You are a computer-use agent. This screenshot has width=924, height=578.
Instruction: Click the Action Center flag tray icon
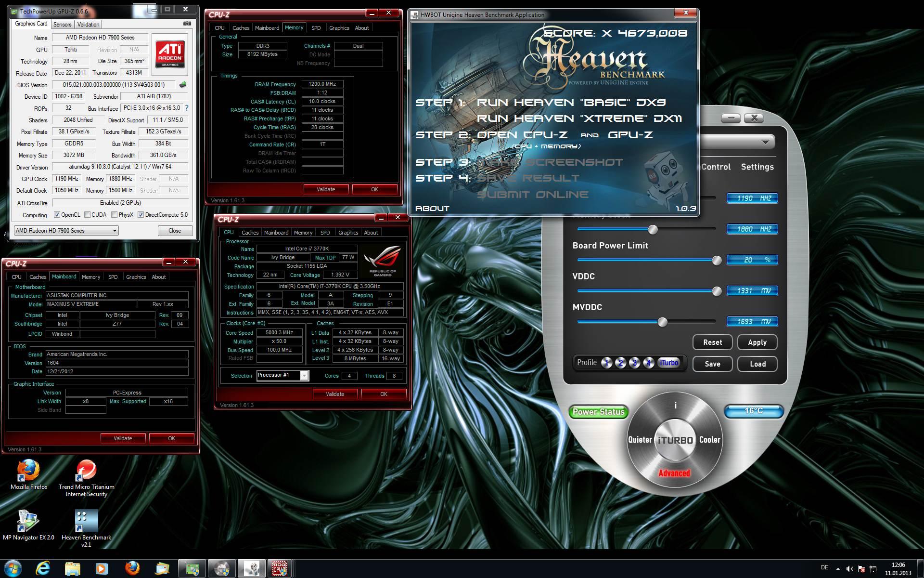pyautogui.click(x=861, y=569)
